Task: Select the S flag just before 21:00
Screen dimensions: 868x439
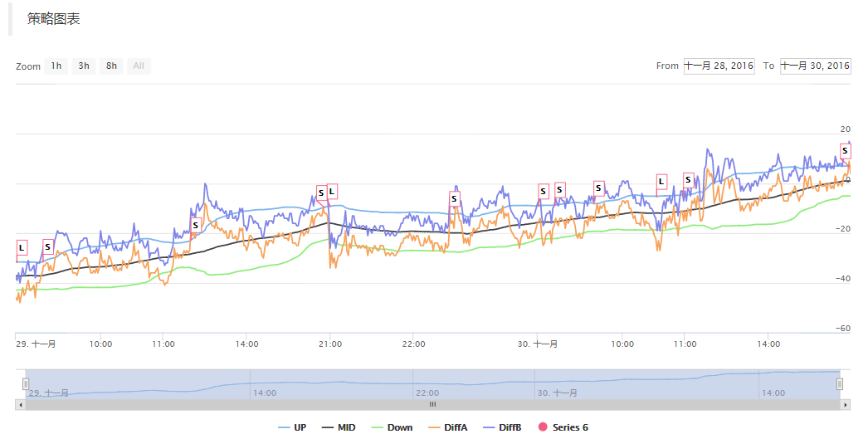Action: [x=321, y=193]
